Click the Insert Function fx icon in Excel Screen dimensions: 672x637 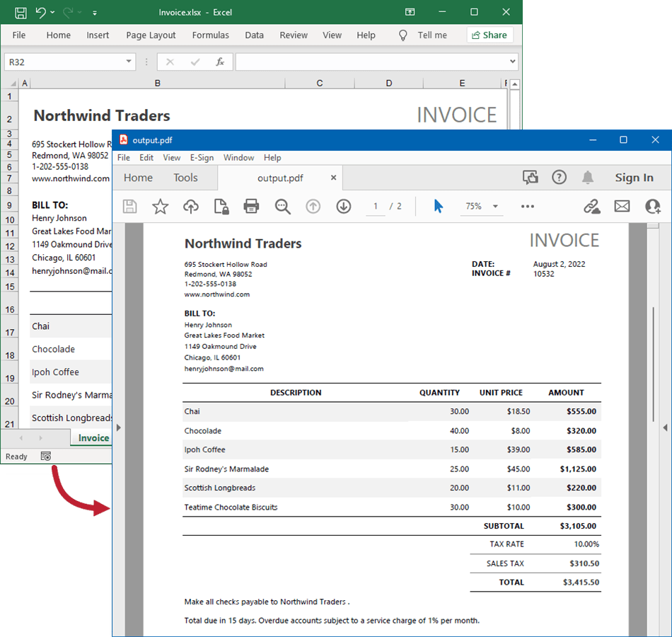coord(219,62)
